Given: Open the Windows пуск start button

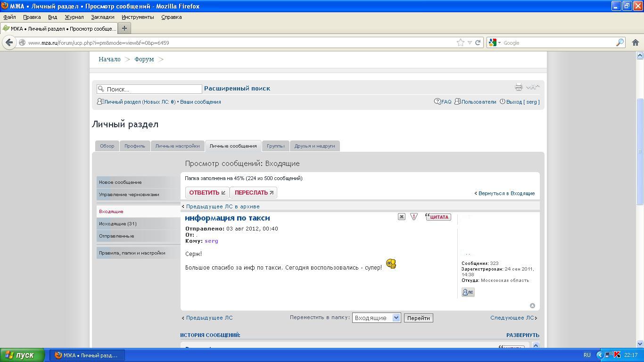Looking at the screenshot, I should [x=22, y=355].
